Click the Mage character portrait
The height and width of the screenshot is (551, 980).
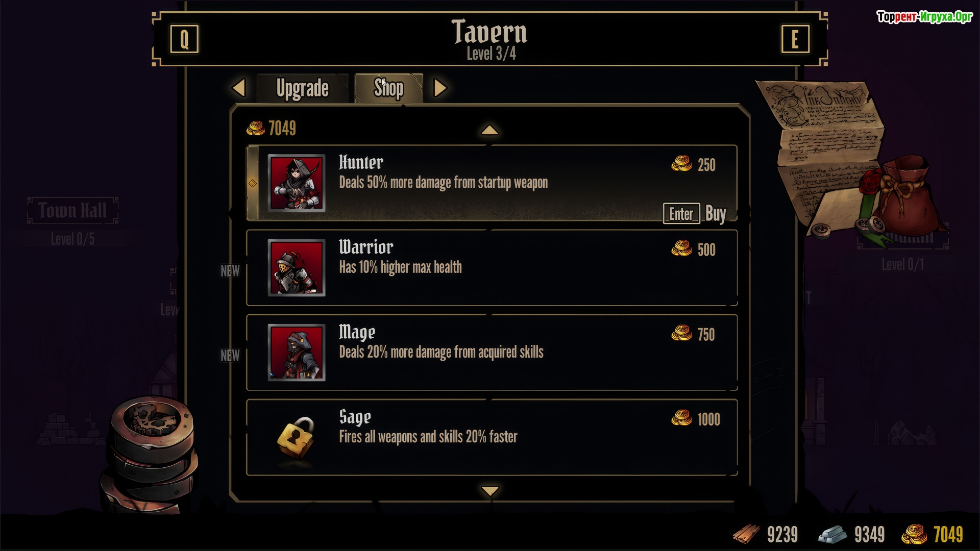click(296, 352)
